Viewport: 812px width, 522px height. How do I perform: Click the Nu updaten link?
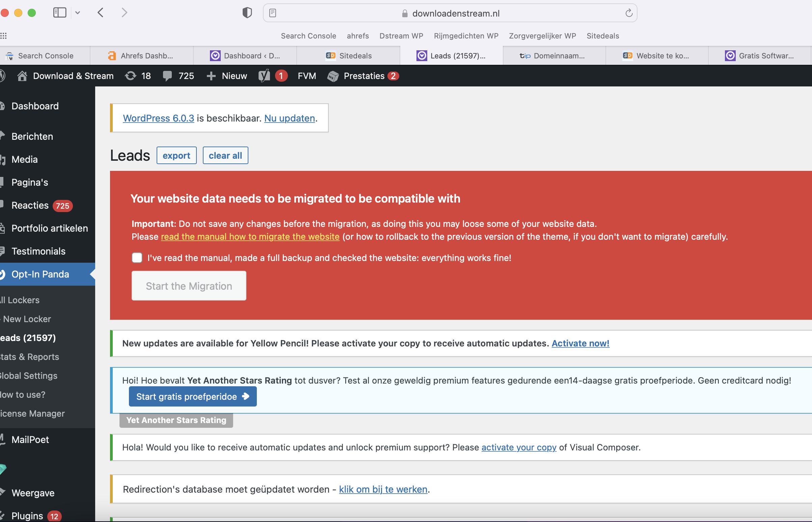(290, 118)
